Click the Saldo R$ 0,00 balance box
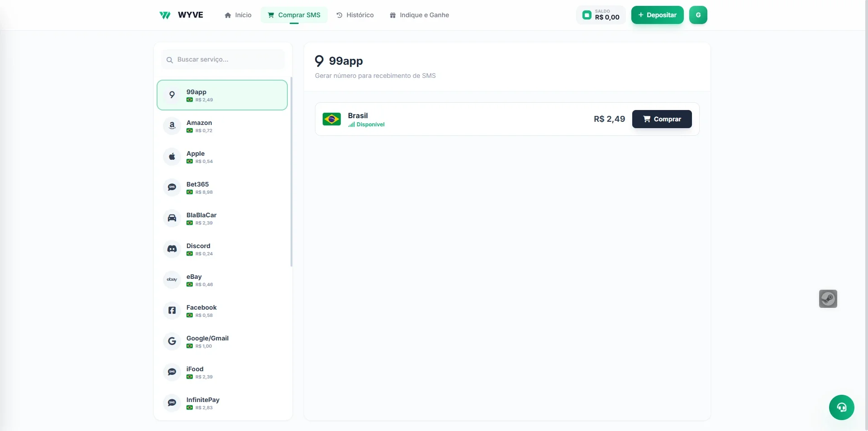Image resolution: width=868 pixels, height=431 pixels. click(x=601, y=15)
